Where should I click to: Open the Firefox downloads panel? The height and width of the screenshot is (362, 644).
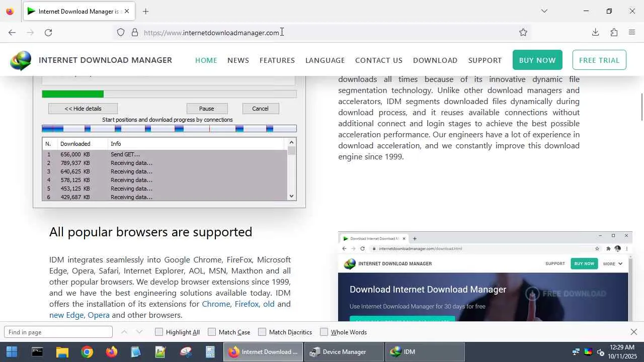(595, 32)
